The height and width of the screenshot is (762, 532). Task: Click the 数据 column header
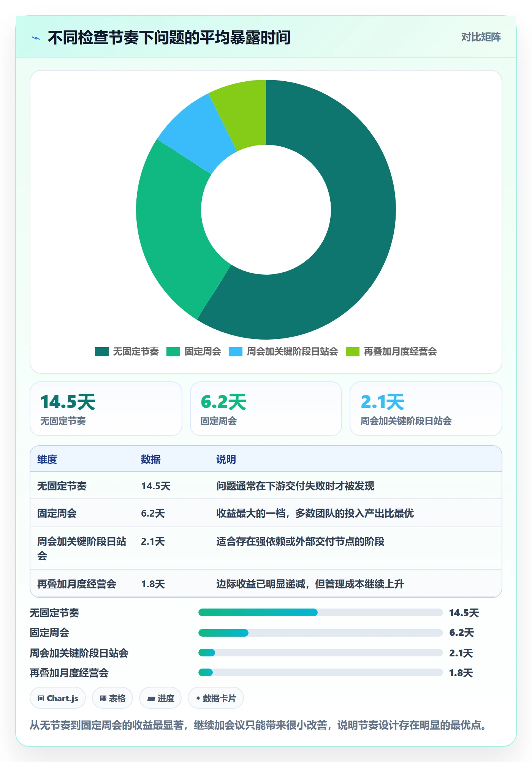point(151,459)
